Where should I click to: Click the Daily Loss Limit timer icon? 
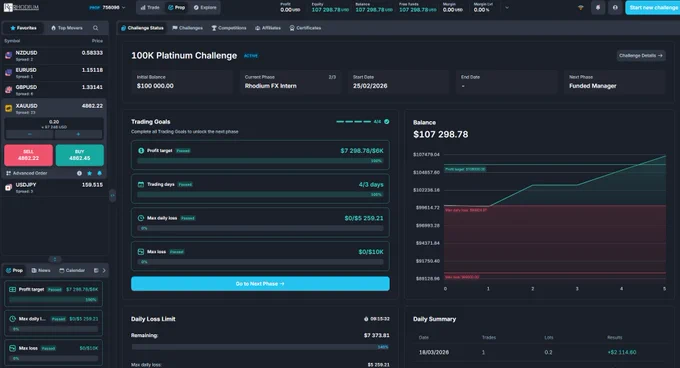click(x=366, y=319)
